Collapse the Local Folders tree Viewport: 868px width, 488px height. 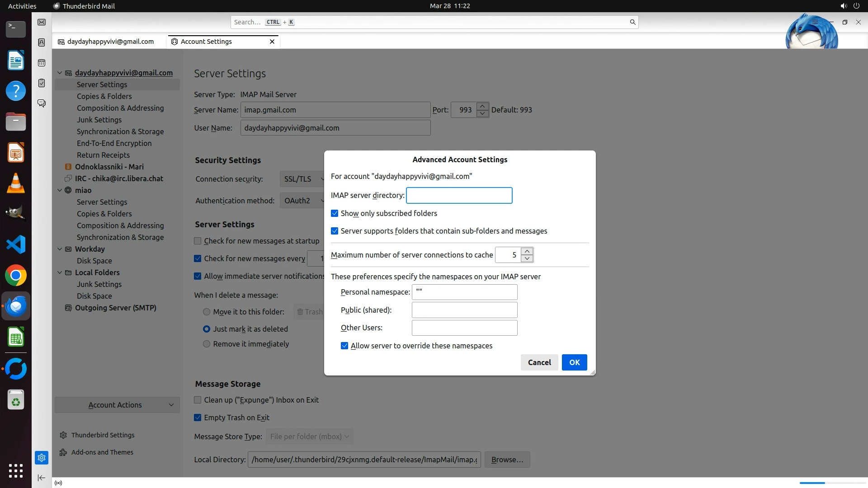[60, 272]
